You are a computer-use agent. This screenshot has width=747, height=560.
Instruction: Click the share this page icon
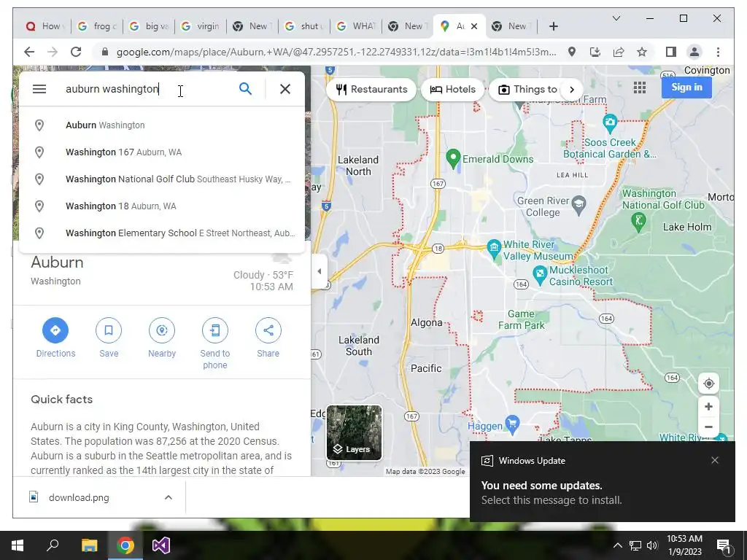point(619,52)
